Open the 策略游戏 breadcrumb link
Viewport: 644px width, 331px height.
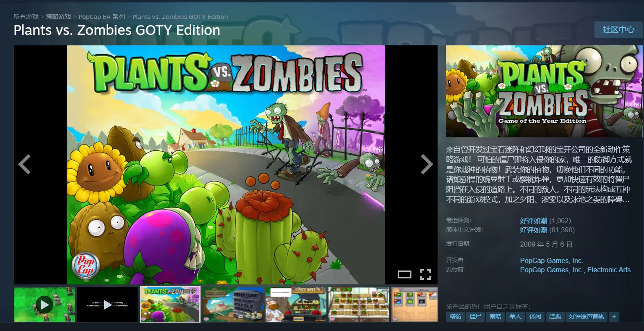59,17
